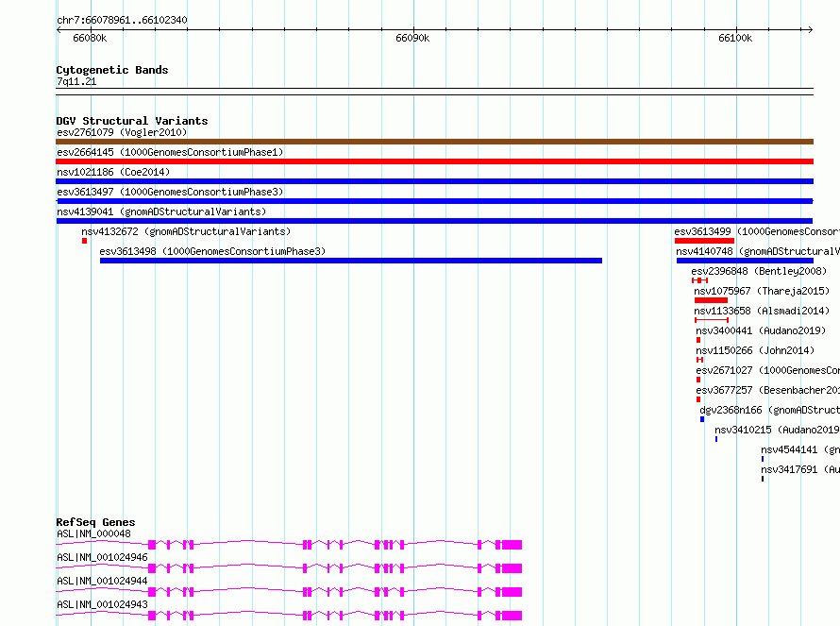Image resolution: width=840 pixels, height=626 pixels.
Task: Open the esv3613498 (1000GenomesConsortiumPhase3) label
Action: click(212, 251)
